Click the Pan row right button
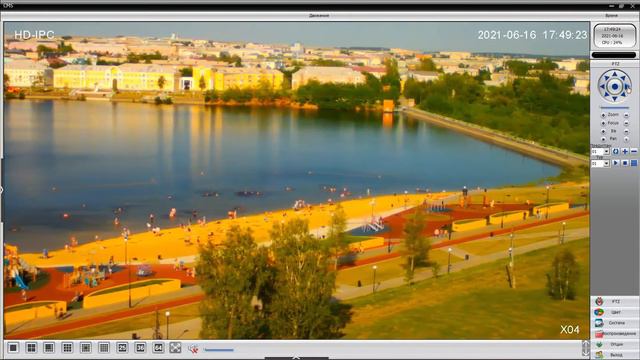 pos(626,139)
